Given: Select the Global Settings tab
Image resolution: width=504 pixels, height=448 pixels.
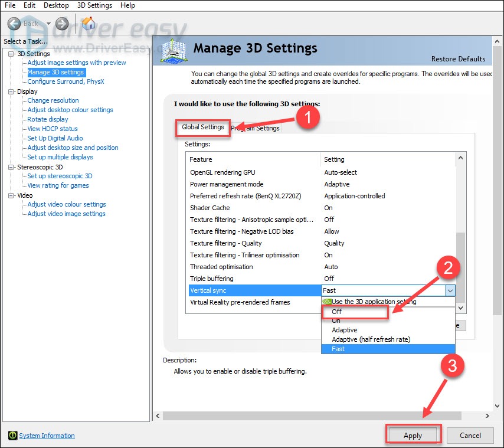Looking at the screenshot, I should [x=202, y=127].
